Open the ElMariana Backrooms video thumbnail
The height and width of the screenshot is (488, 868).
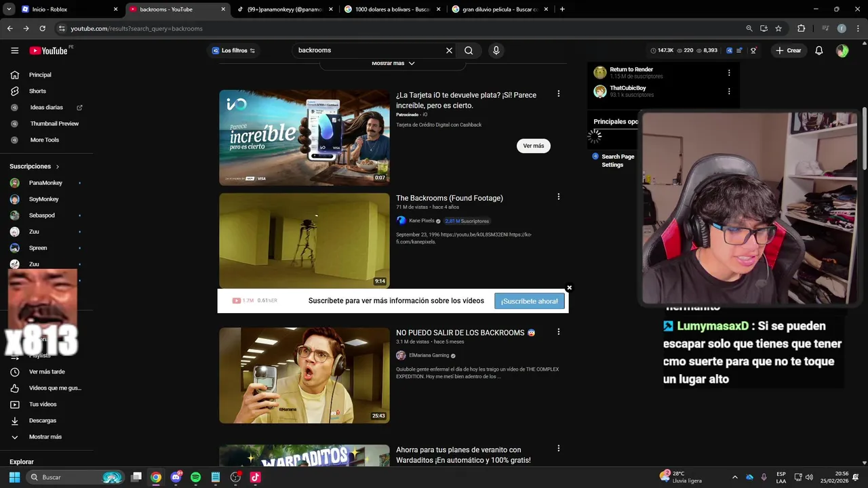304,375
